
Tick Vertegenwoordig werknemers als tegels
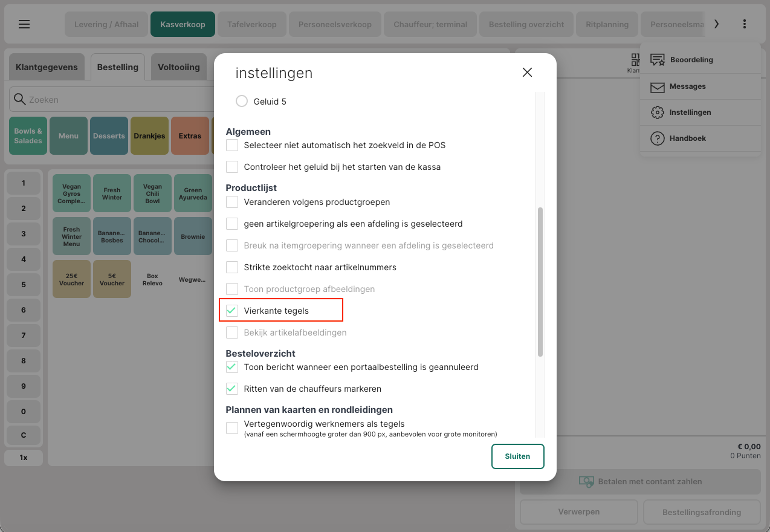232,428
